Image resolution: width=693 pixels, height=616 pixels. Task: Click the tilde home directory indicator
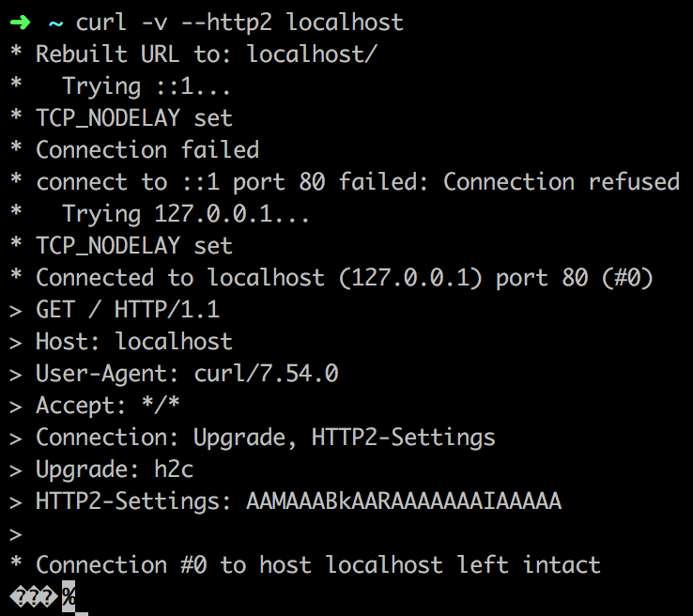tap(55, 22)
